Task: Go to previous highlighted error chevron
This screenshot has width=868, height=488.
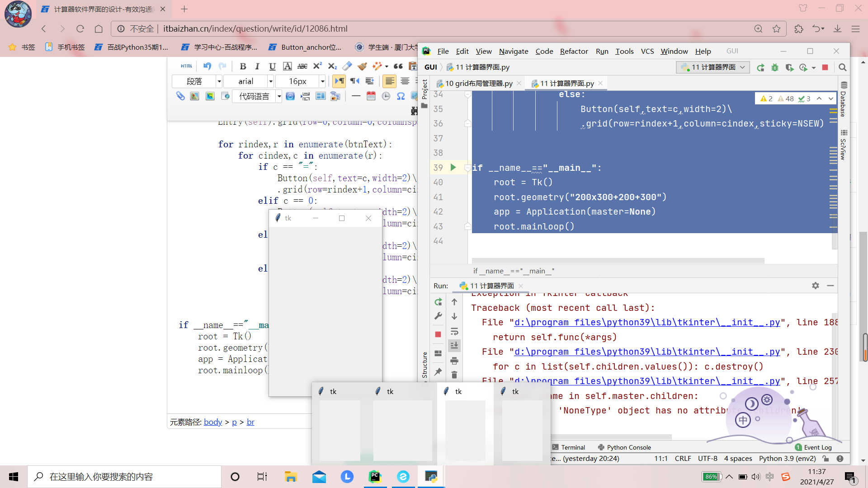Action: tap(819, 99)
